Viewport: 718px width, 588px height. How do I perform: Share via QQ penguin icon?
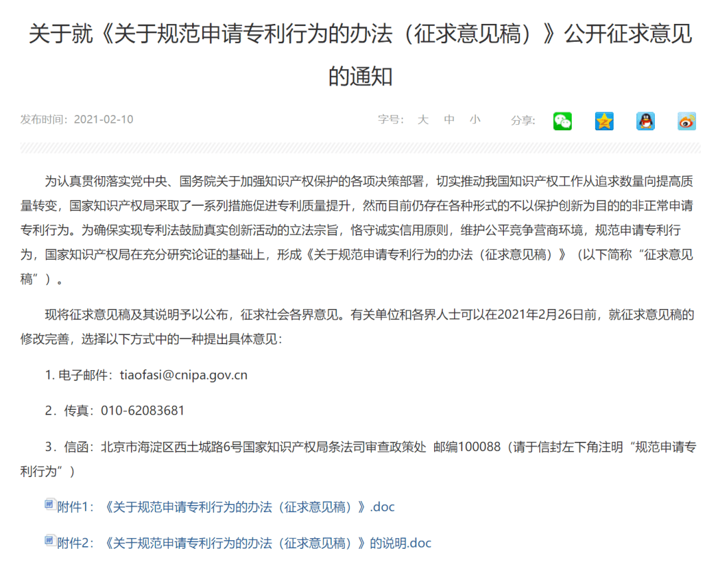[x=645, y=122]
